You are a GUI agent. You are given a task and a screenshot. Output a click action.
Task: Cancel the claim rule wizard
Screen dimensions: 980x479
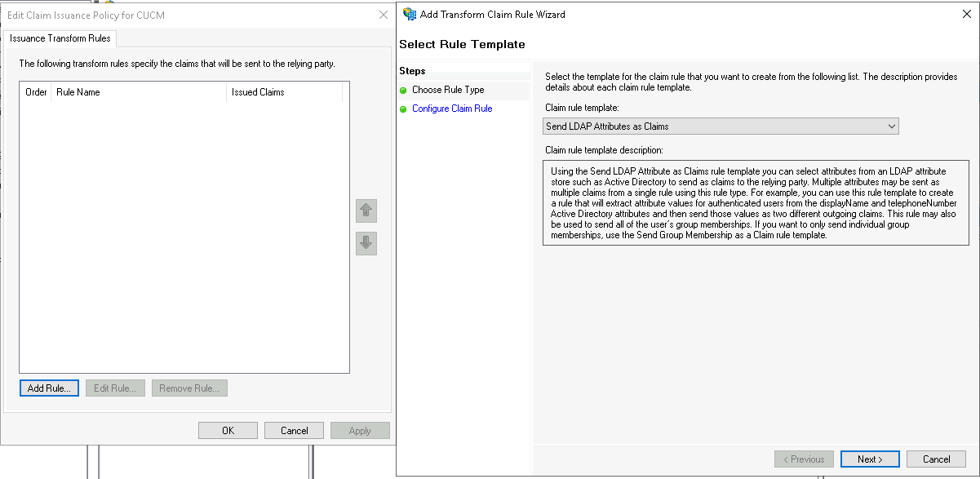point(936,459)
